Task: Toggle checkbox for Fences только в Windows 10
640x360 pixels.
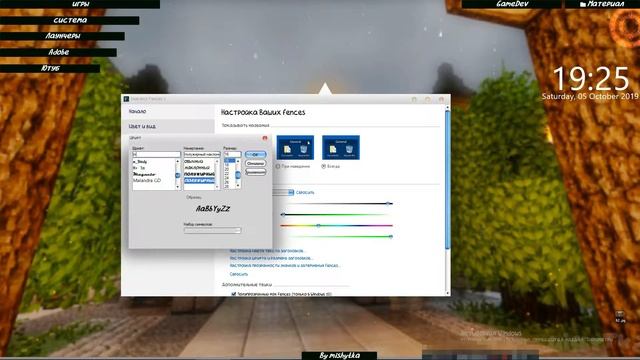Action: point(234,294)
